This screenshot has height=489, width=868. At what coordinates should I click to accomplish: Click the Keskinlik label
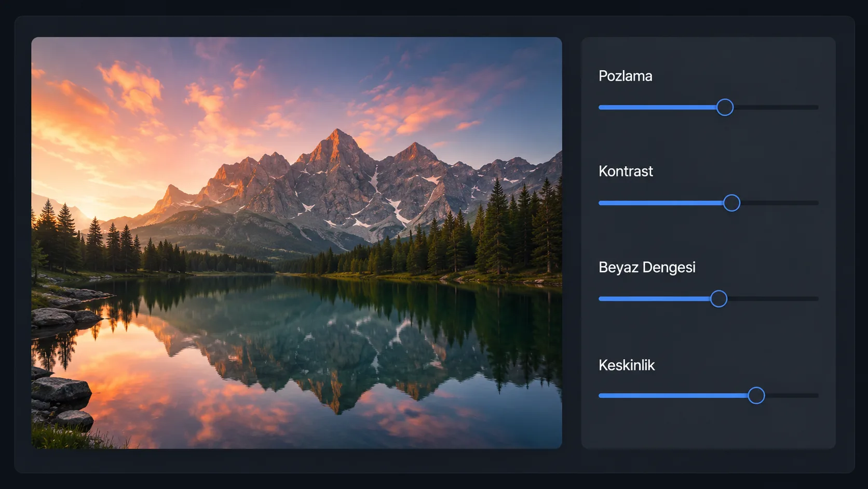627,365
